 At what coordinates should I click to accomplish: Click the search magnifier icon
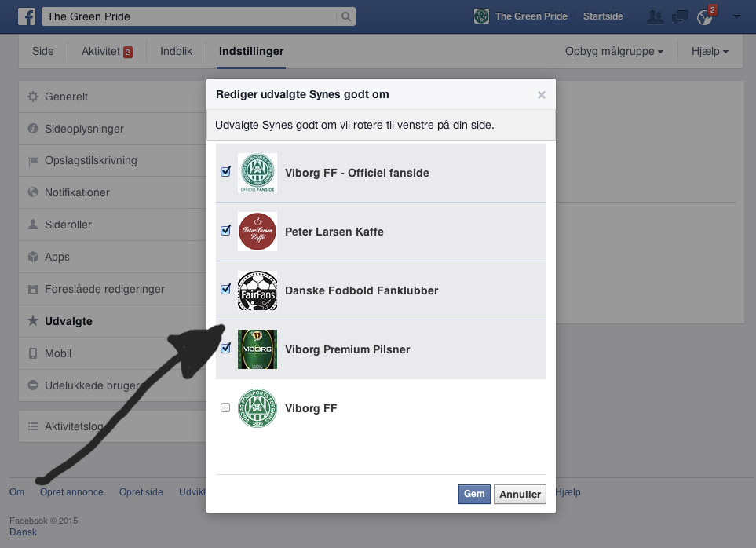click(x=345, y=16)
